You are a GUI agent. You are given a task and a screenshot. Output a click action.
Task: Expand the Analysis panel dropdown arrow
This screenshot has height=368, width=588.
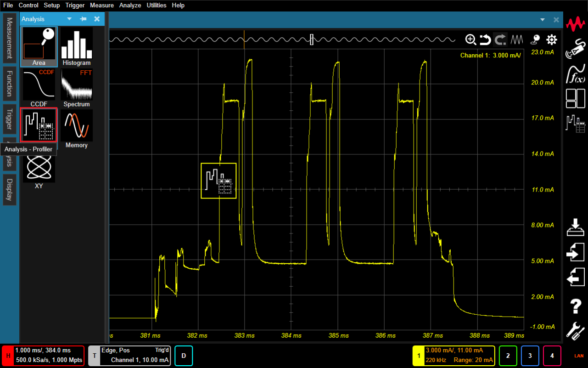coord(69,19)
